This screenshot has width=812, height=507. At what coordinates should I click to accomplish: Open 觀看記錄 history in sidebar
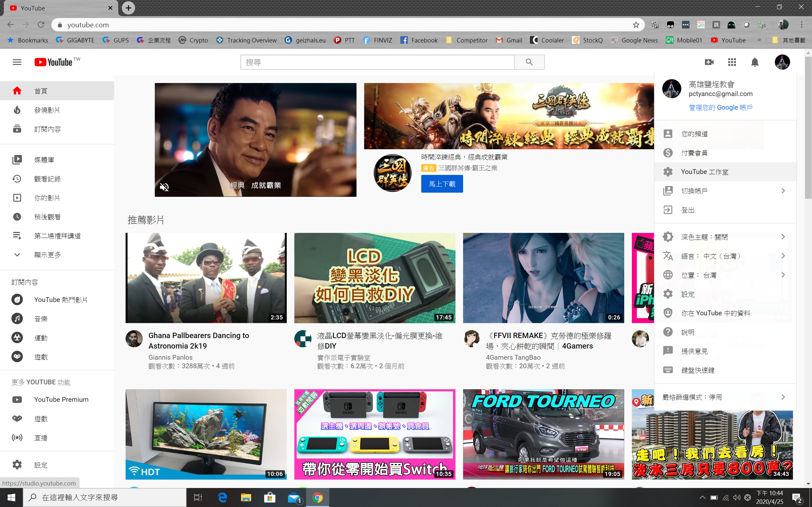pyautogui.click(x=47, y=179)
